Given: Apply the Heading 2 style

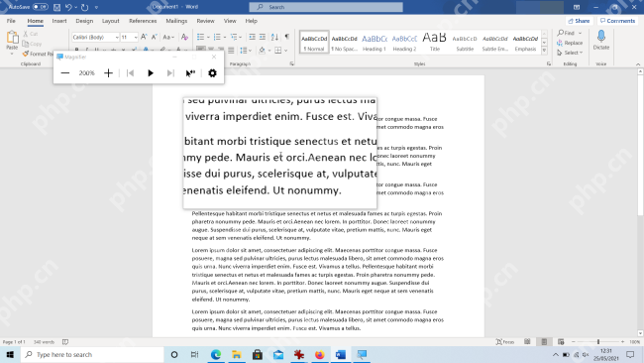Looking at the screenshot, I should [404, 42].
